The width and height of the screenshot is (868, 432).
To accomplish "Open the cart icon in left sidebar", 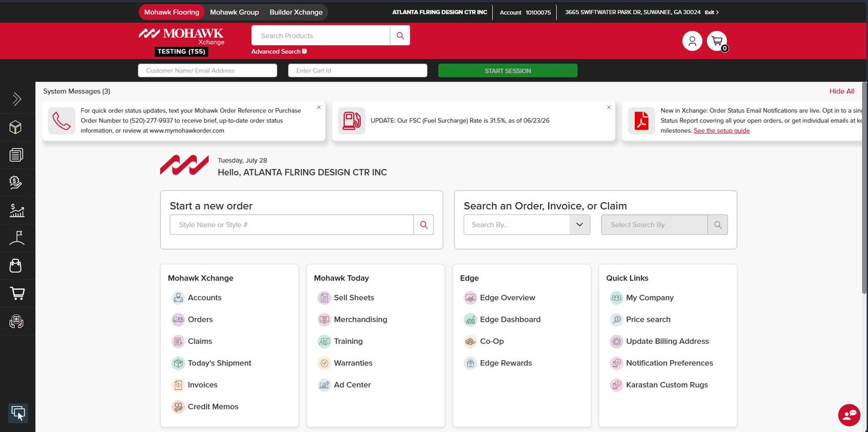I will pyautogui.click(x=17, y=294).
